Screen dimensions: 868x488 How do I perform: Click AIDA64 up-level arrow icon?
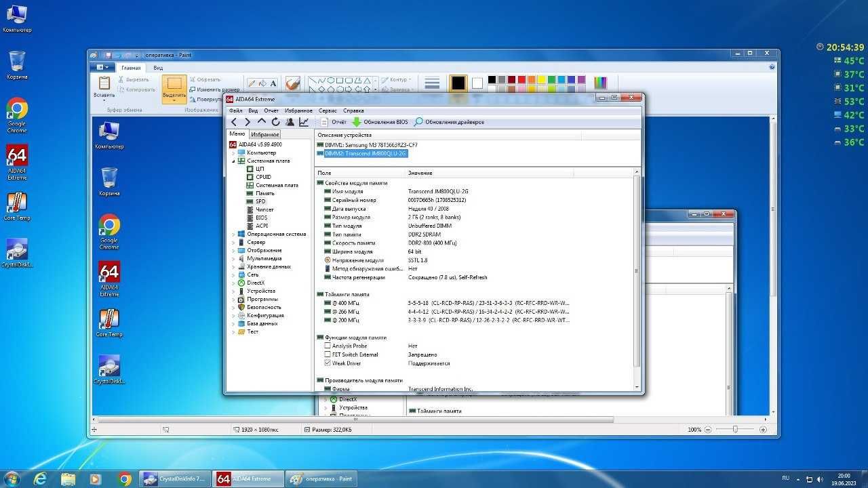(262, 122)
